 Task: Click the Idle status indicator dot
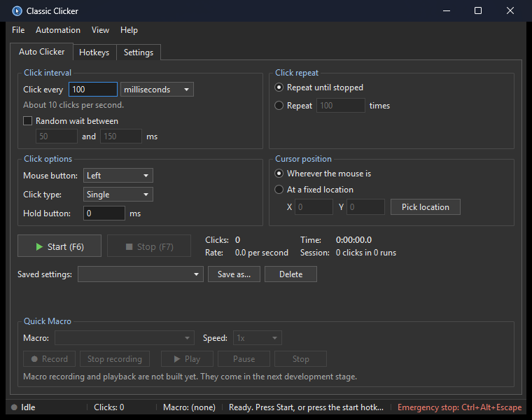pyautogui.click(x=14, y=407)
